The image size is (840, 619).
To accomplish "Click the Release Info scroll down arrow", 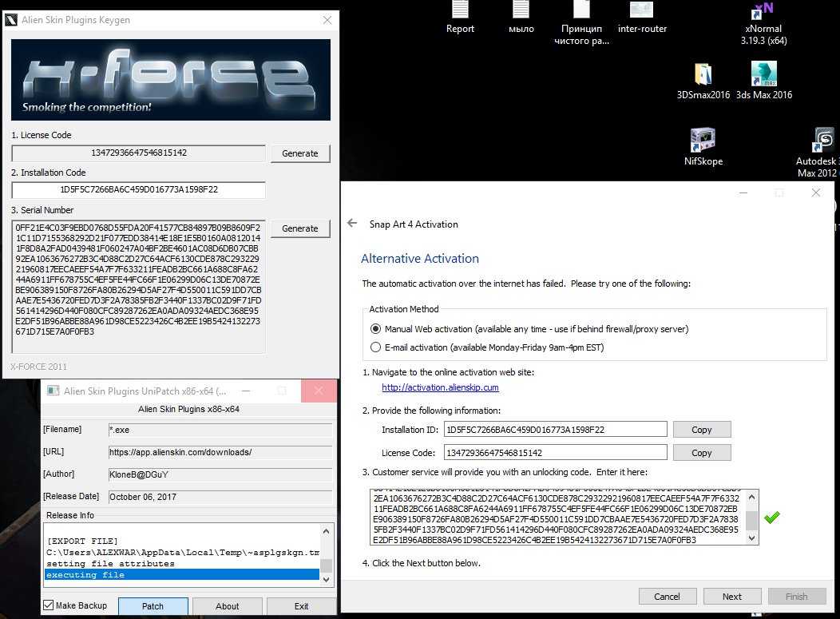I will click(x=326, y=579).
